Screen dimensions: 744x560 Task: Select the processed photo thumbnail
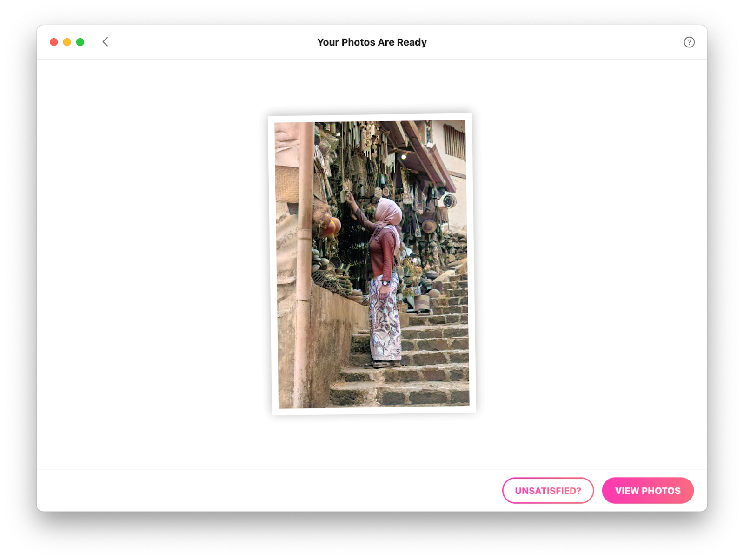pos(372,264)
